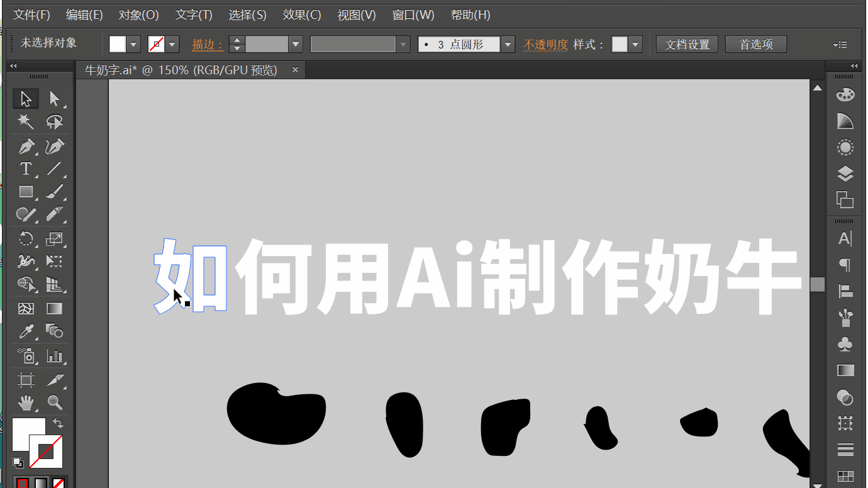Open the 编辑(E) menu
868x488 pixels.
coord(84,14)
